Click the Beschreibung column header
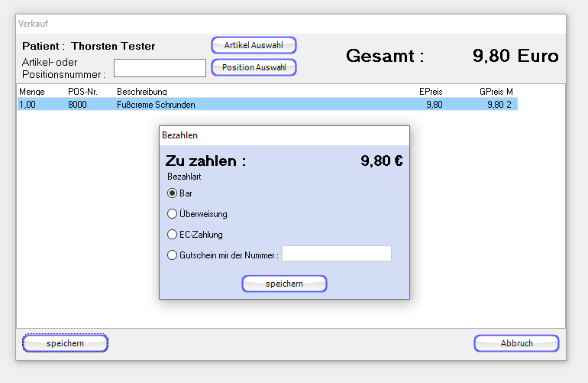Image resolution: width=588 pixels, height=383 pixels. click(x=142, y=92)
